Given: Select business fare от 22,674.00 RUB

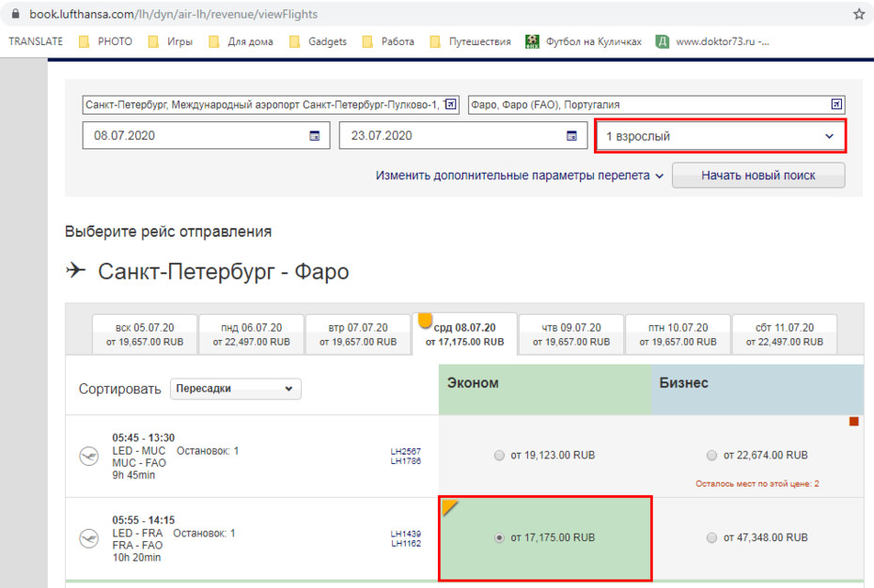Looking at the screenshot, I should 711,456.
